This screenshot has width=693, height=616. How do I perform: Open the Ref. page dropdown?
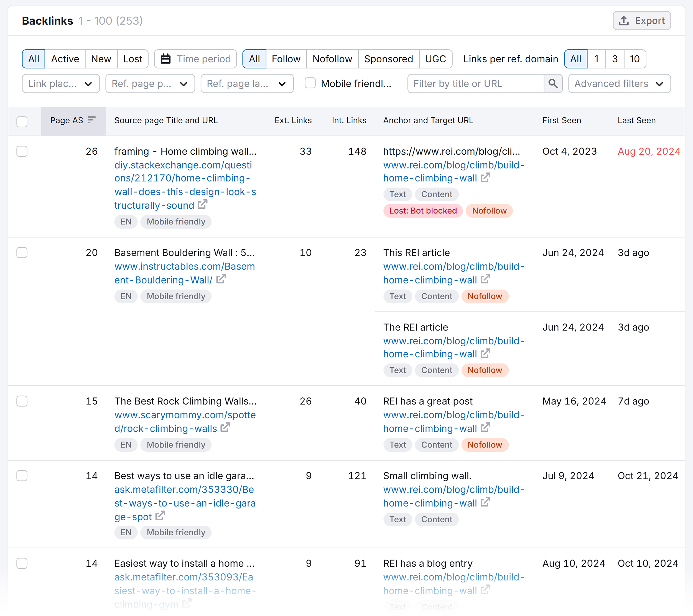click(150, 83)
